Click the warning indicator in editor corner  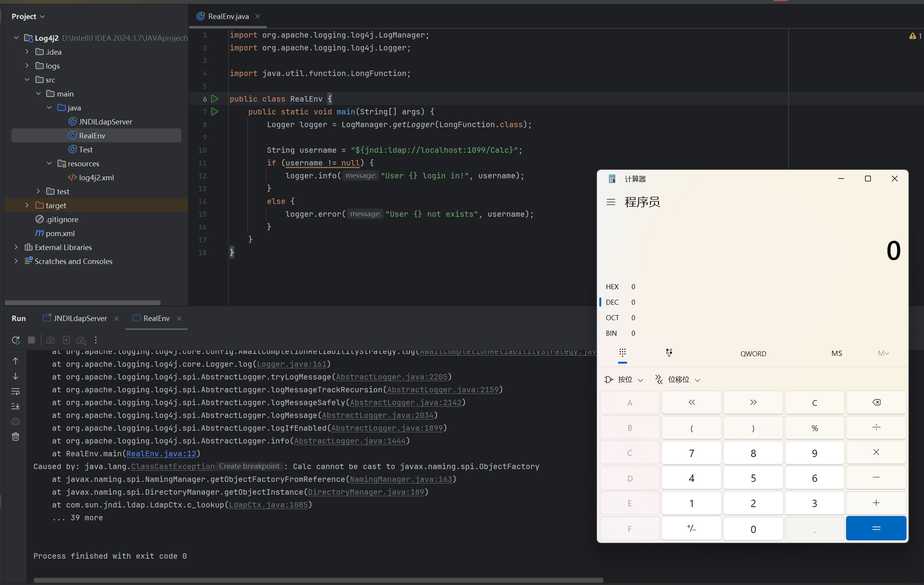pyautogui.click(x=915, y=36)
